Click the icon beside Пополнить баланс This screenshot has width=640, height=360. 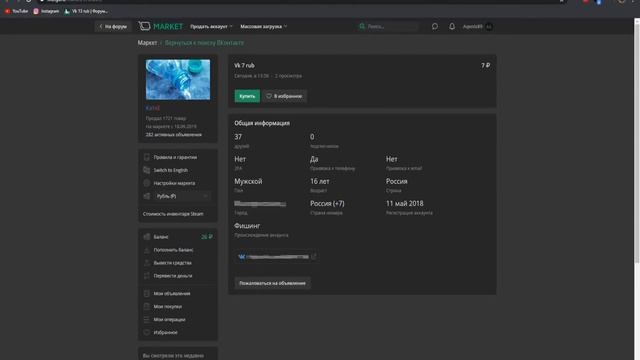tap(147, 250)
